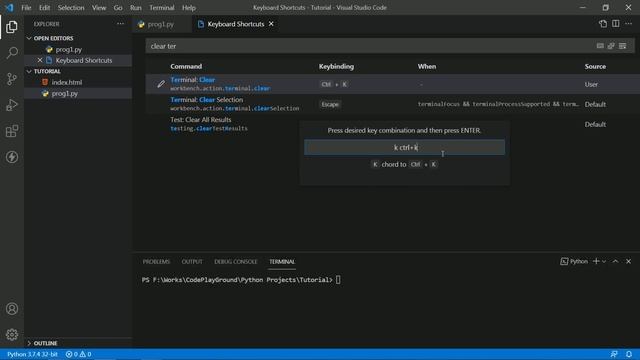Open the lightning bolt activity bar view
The height and width of the screenshot is (360, 640).
click(x=12, y=157)
